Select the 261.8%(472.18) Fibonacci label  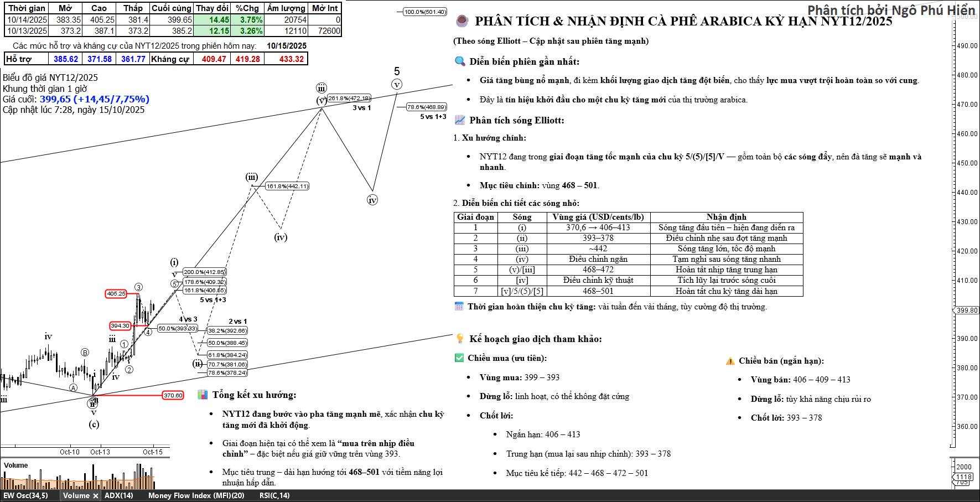click(x=349, y=99)
